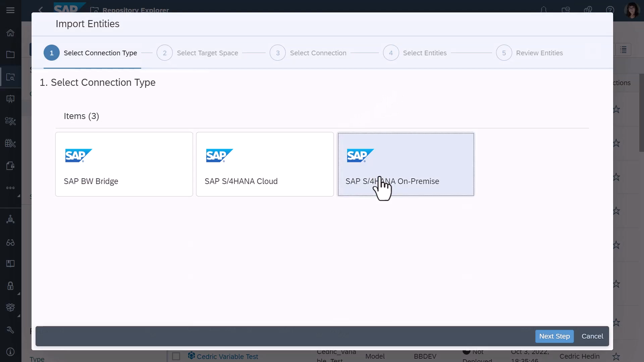Go to step 5 Review Entities
Viewport: 644px width, 362px height.
coord(529,53)
